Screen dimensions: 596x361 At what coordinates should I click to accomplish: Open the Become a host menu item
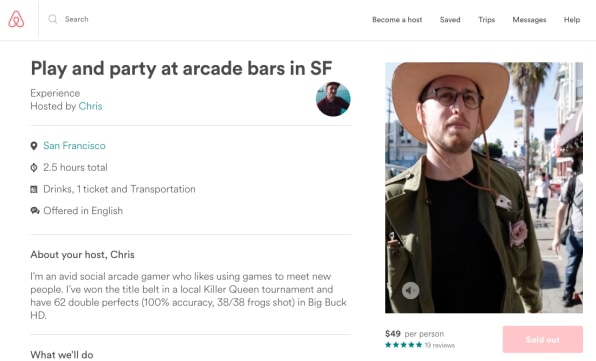tap(397, 20)
